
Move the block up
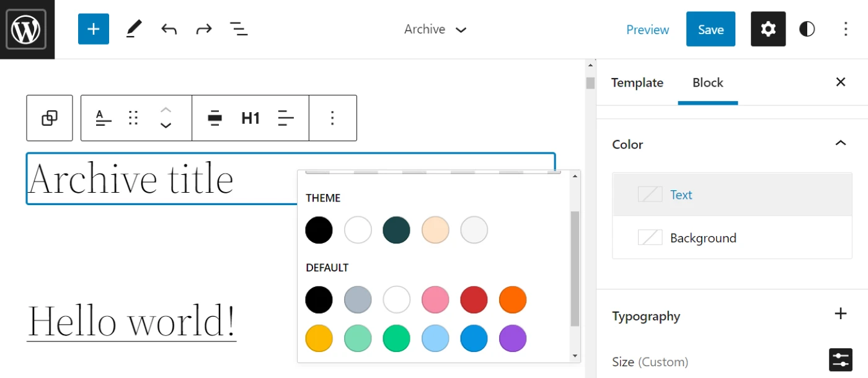(x=166, y=110)
